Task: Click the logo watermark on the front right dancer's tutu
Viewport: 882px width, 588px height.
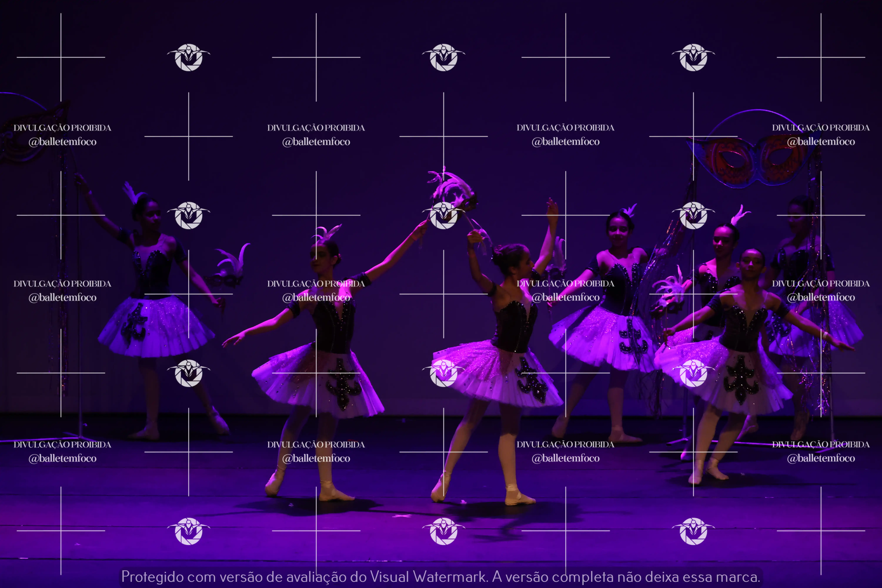Action: pos(693,373)
